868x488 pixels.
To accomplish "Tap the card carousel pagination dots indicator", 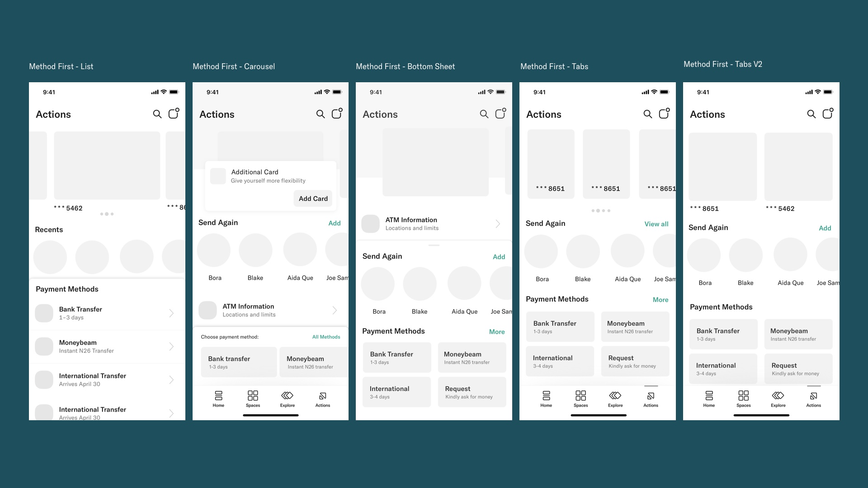I will [107, 213].
